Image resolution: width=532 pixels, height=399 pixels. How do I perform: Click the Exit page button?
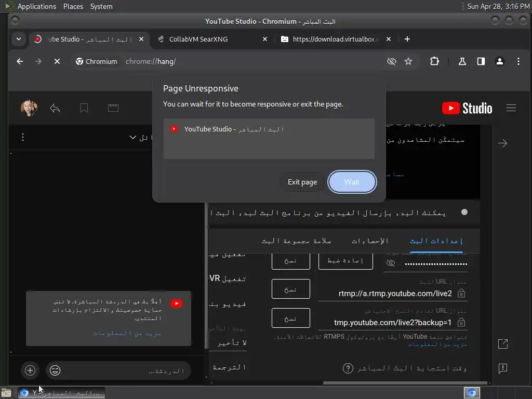(x=302, y=182)
